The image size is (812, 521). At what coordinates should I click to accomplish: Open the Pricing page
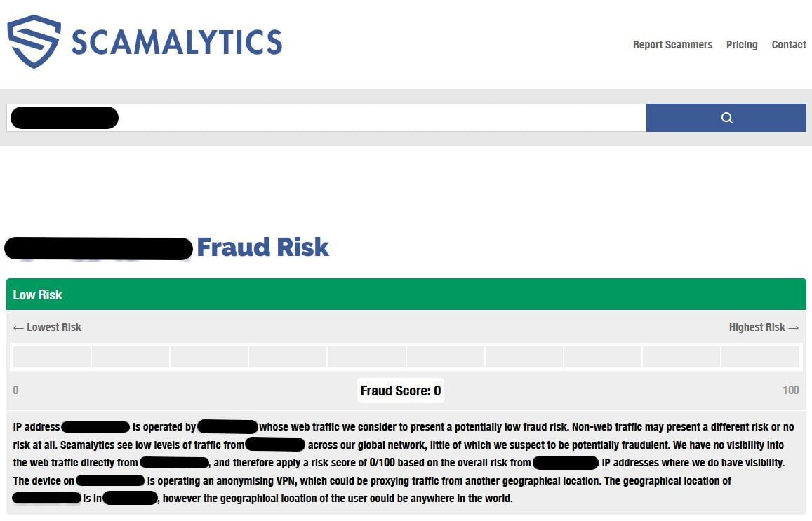742,45
